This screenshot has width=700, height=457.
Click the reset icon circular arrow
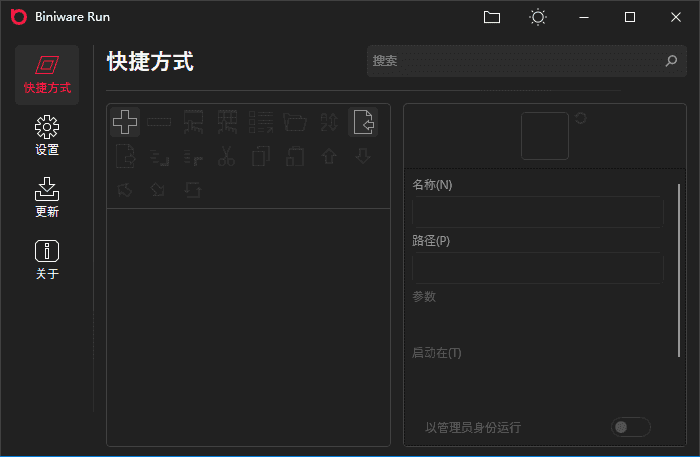580,118
